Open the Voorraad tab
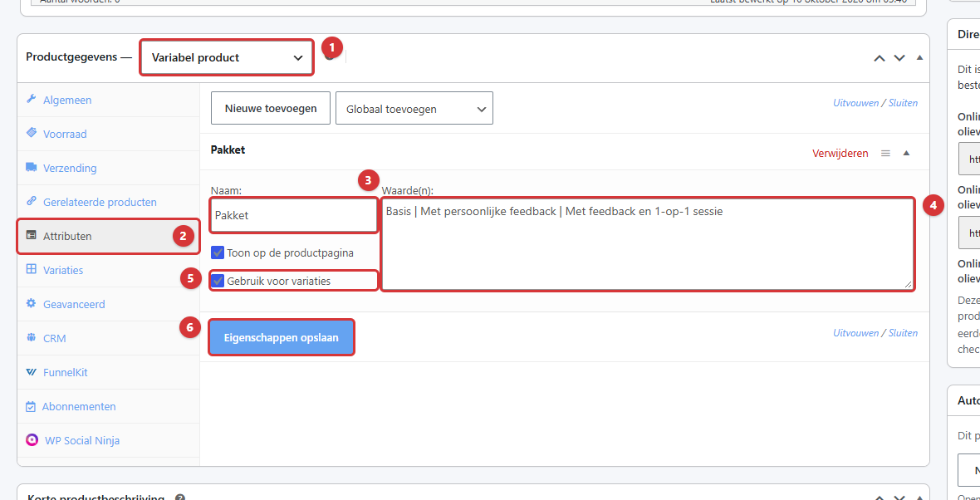Screen dimensions: 980x500 108,134
